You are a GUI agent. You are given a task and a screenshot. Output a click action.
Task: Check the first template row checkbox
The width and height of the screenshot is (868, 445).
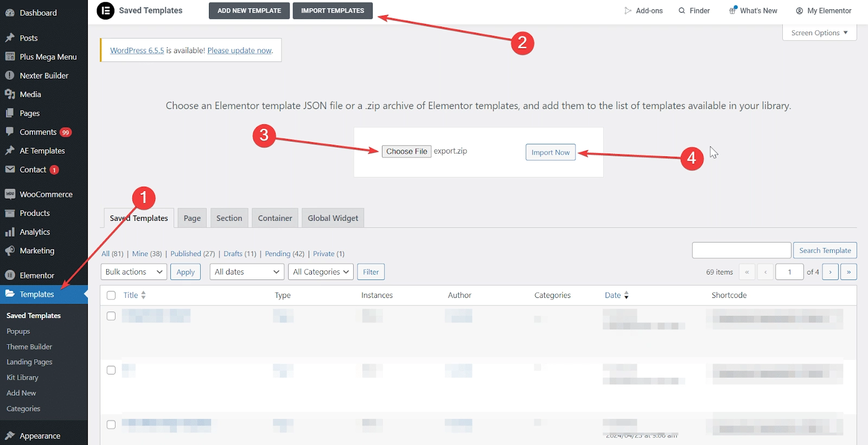coord(111,316)
